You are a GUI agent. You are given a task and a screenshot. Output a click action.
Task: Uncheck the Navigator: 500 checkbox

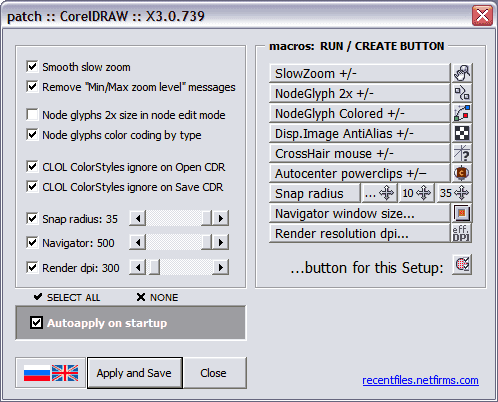coord(32,243)
